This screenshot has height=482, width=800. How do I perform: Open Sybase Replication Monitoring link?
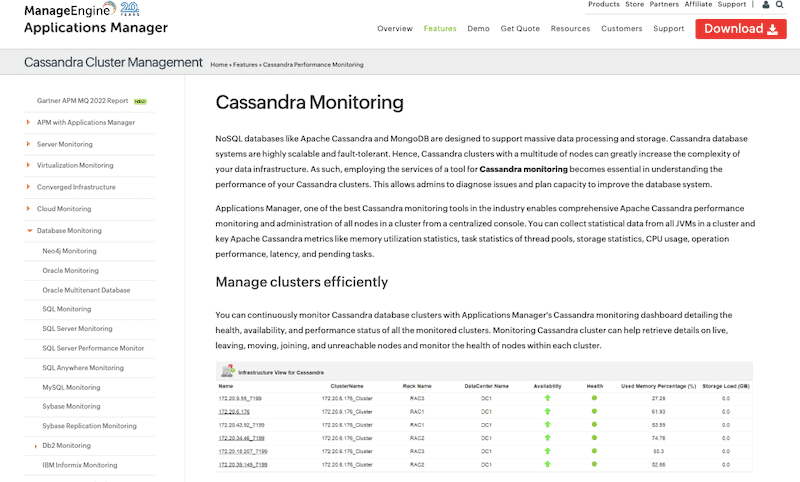pos(89,426)
